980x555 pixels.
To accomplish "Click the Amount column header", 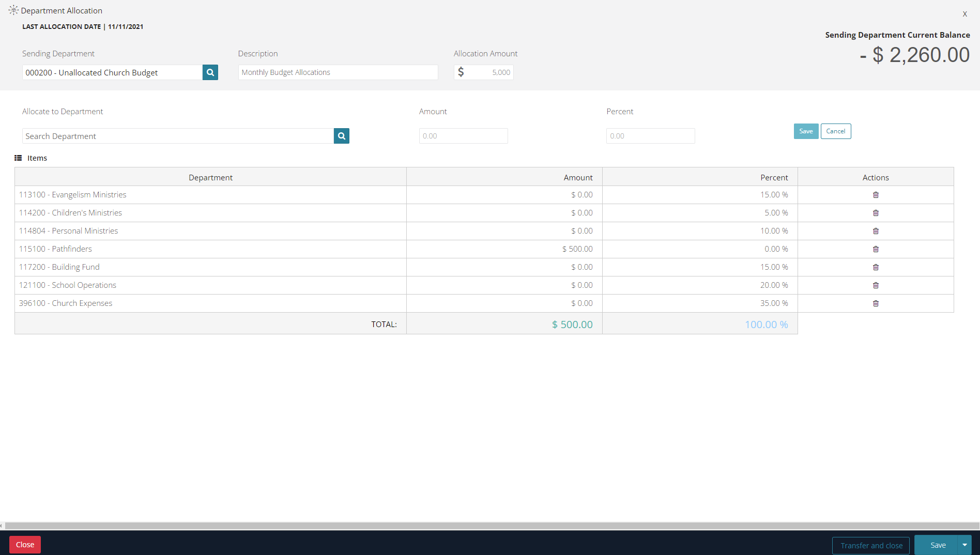I will pos(504,177).
